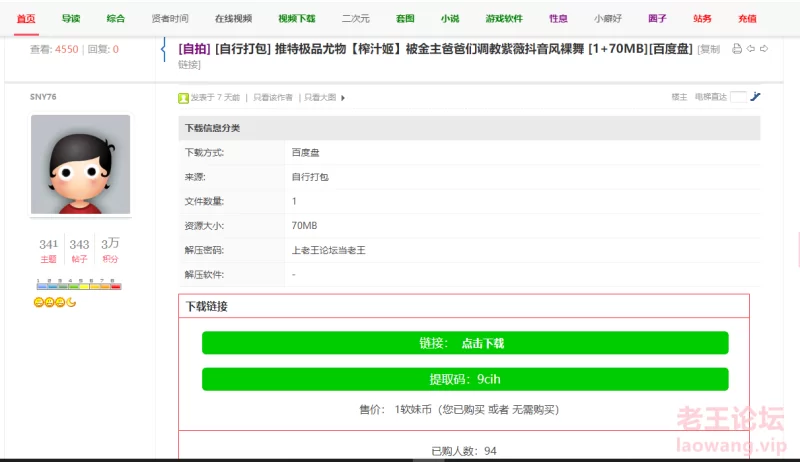This screenshot has height=462, width=800.
Task: Open the 套图 menu item
Action: tap(405, 19)
